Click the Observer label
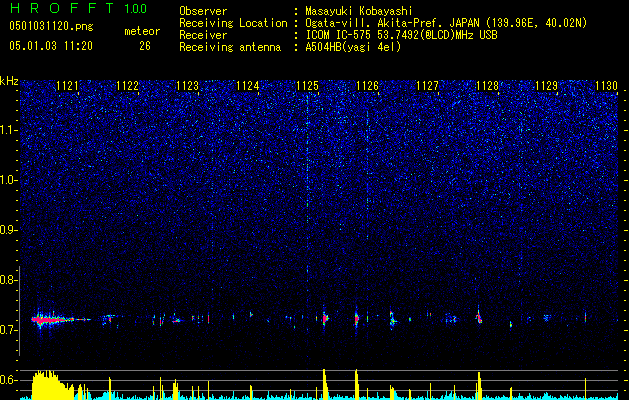This screenshot has width=629, height=400. 203,11
